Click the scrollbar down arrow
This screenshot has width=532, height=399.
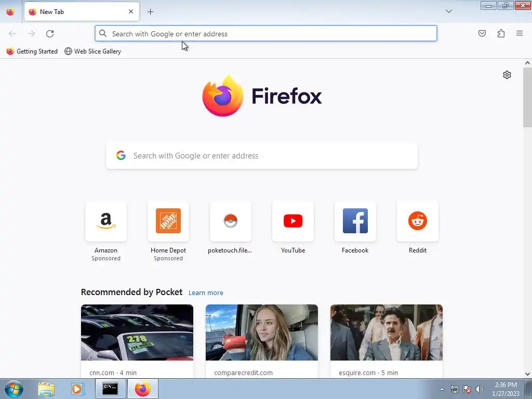tap(527, 374)
